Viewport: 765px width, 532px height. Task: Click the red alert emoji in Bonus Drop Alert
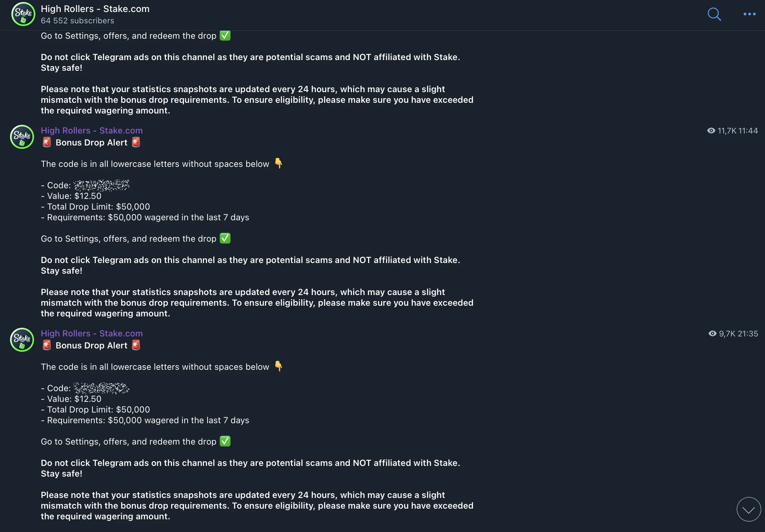coord(46,142)
